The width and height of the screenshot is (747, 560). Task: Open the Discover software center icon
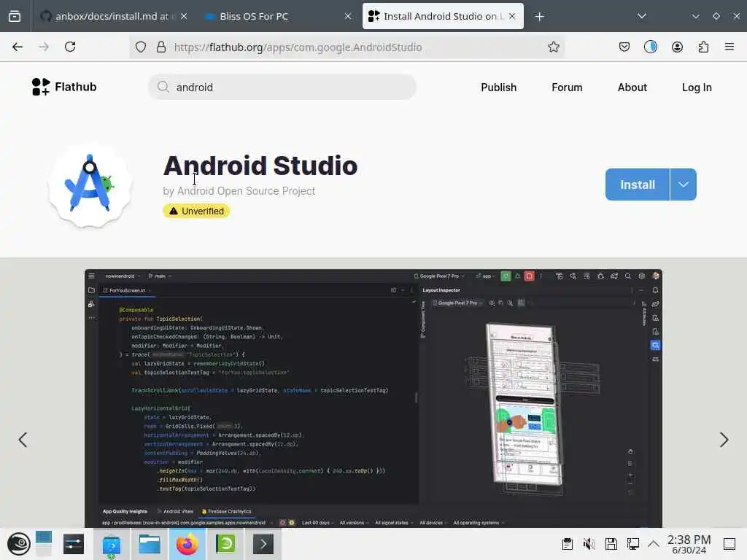112,545
